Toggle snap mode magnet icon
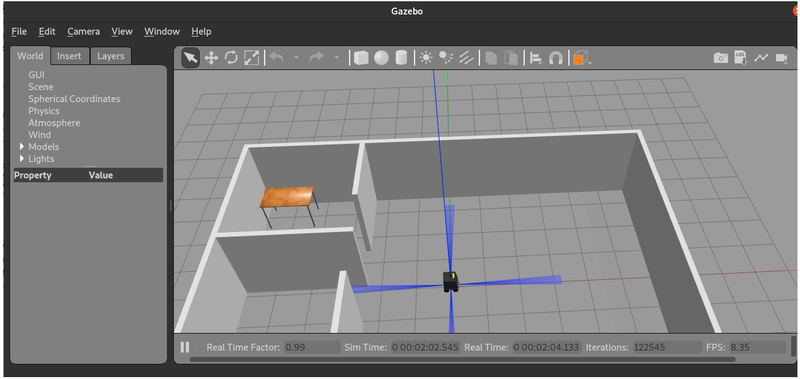Screen dimensions: 800x379 (556, 58)
